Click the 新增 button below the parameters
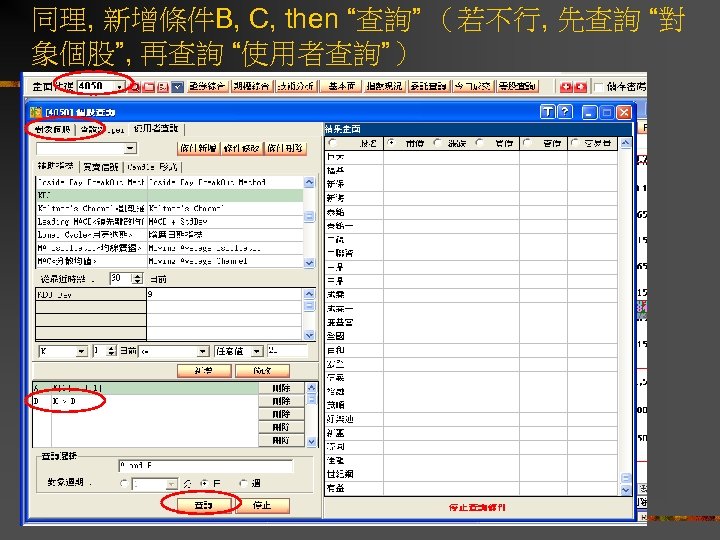 tap(204, 371)
